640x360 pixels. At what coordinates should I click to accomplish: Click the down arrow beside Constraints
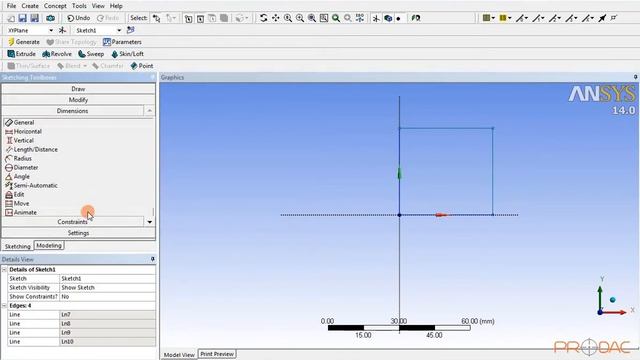click(x=150, y=222)
